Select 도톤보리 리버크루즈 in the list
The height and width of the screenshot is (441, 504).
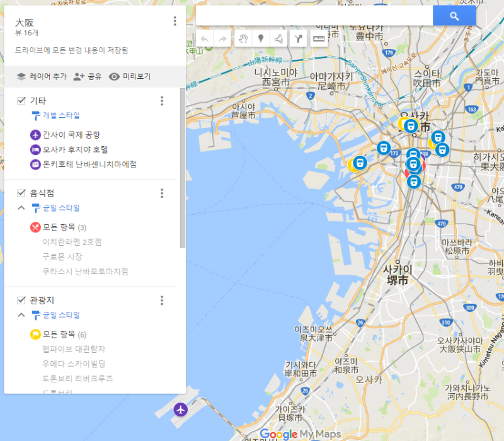coord(77,379)
